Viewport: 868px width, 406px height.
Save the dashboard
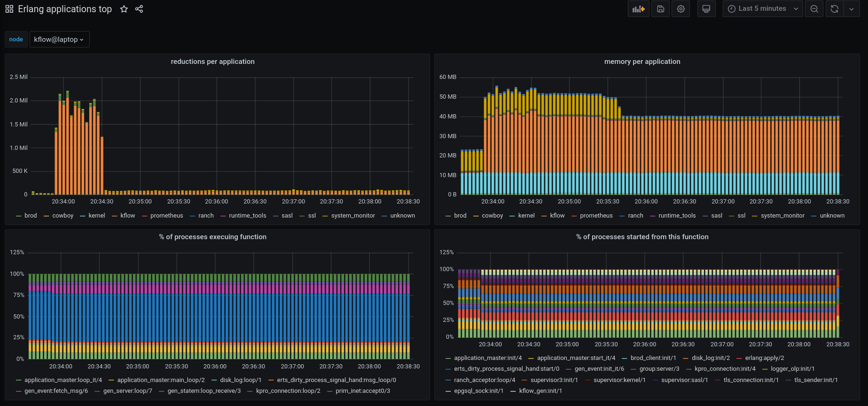pos(660,9)
